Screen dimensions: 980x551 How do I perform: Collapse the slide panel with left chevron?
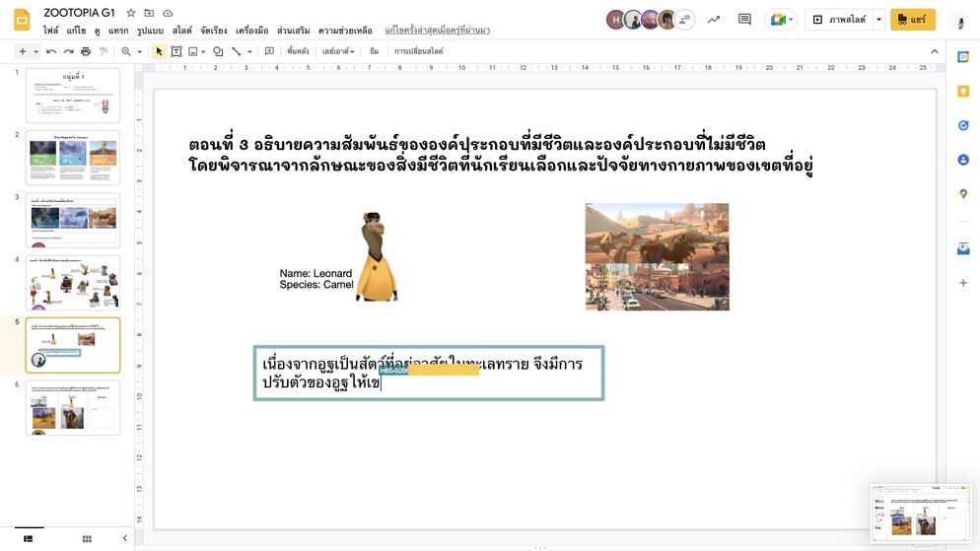(124, 538)
